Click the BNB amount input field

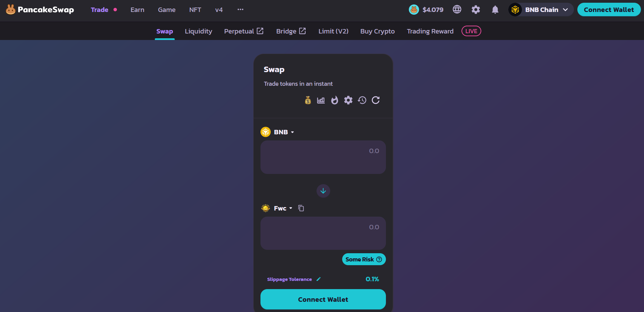[323, 157]
